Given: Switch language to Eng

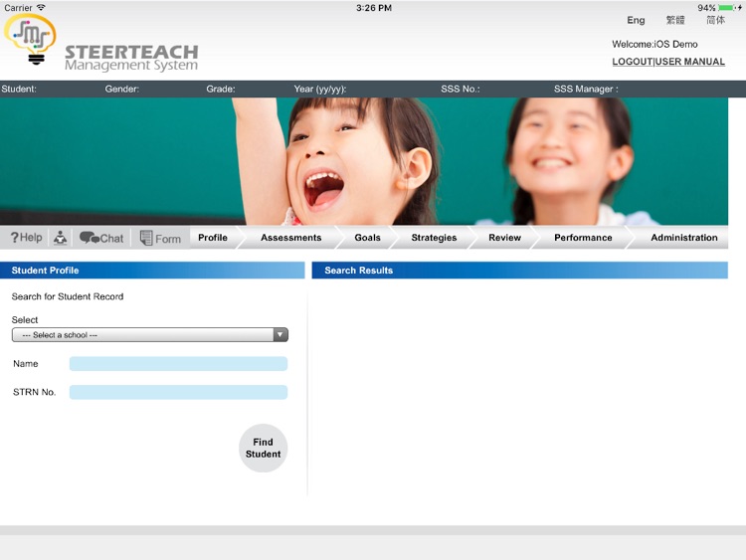Looking at the screenshot, I should coord(636,20).
